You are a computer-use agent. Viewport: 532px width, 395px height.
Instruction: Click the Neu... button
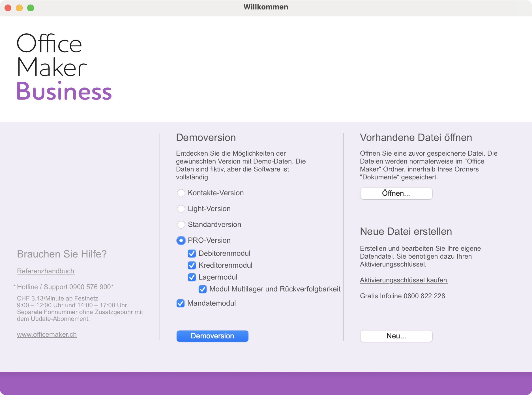pyautogui.click(x=396, y=336)
